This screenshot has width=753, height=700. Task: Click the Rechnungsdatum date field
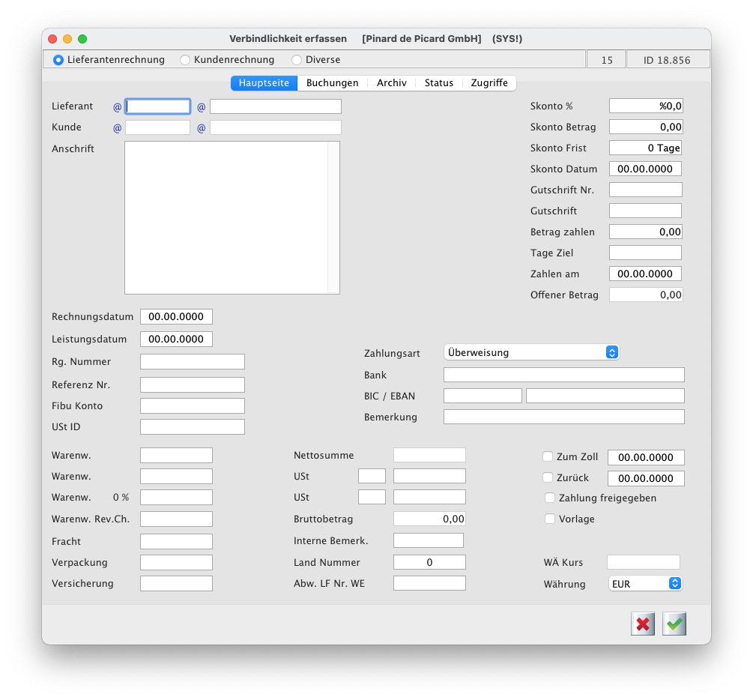tap(176, 317)
